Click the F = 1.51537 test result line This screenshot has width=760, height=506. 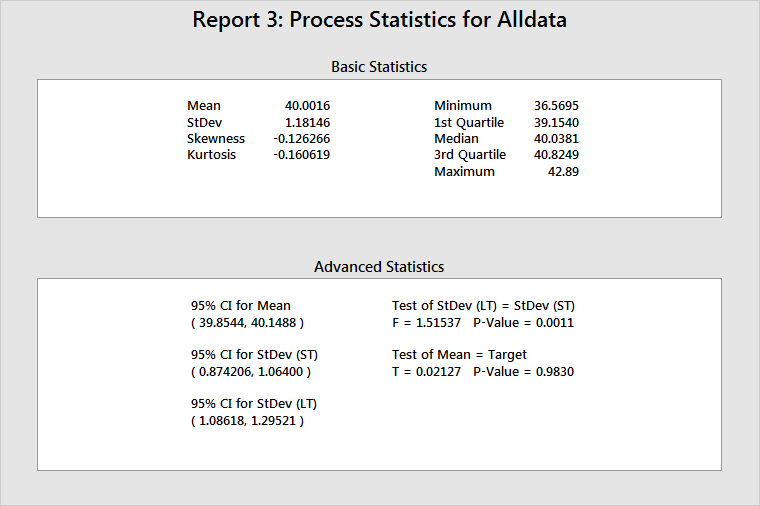[483, 323]
